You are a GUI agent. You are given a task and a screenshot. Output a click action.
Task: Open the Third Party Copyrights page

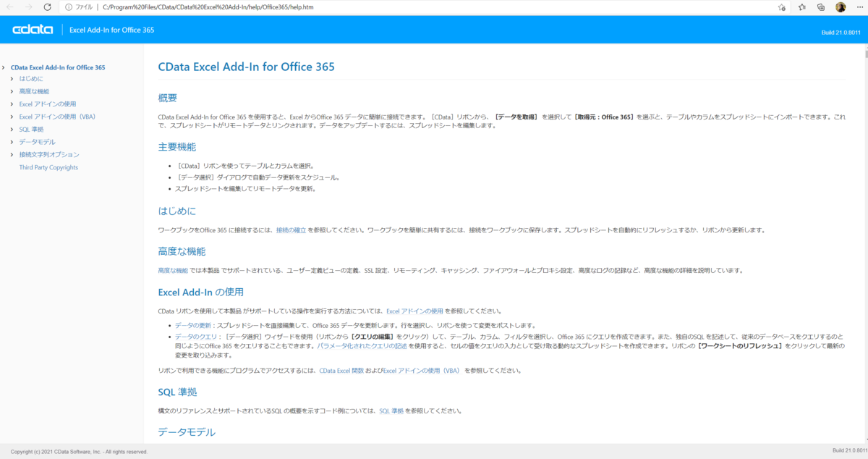coord(48,167)
